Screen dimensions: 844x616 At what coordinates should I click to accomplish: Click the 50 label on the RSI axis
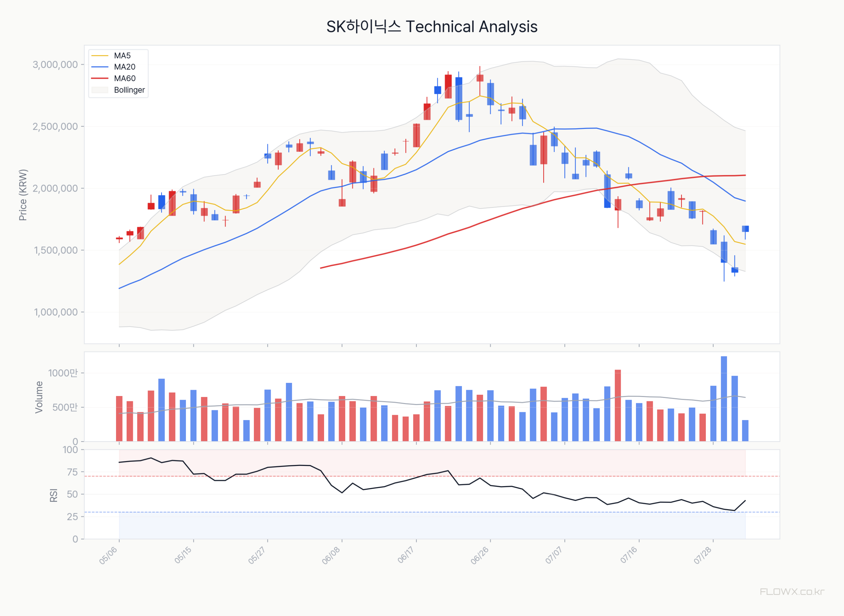(72, 495)
